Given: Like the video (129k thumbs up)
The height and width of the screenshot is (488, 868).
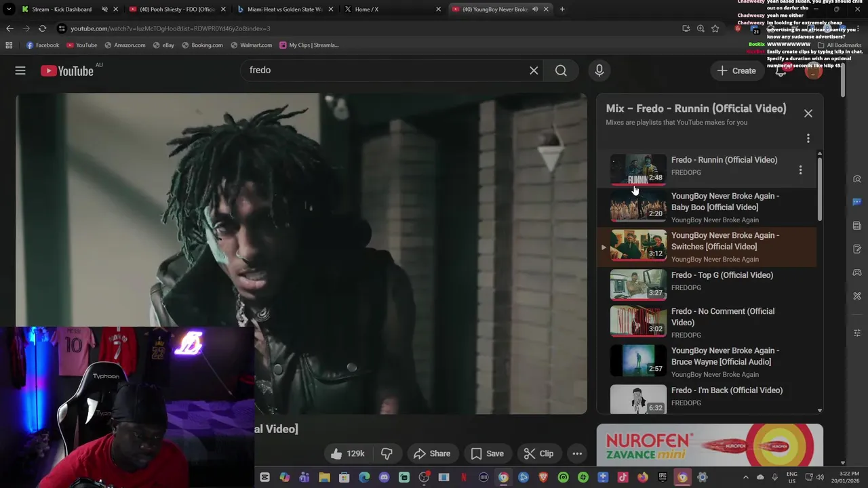Looking at the screenshot, I should coord(348,453).
